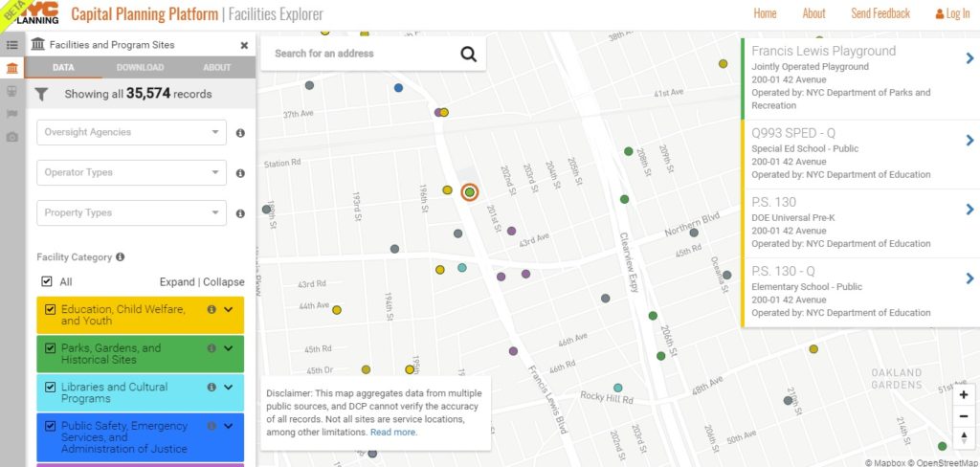Image resolution: width=980 pixels, height=467 pixels.
Task: Click info icon beside Oversight Agencies
Action: pos(240,133)
